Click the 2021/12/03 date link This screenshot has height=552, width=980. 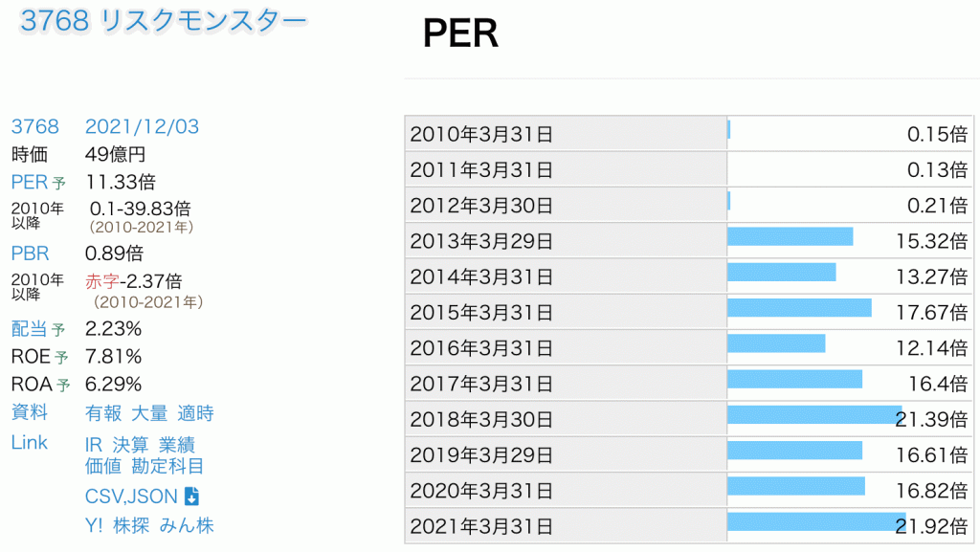click(x=142, y=126)
